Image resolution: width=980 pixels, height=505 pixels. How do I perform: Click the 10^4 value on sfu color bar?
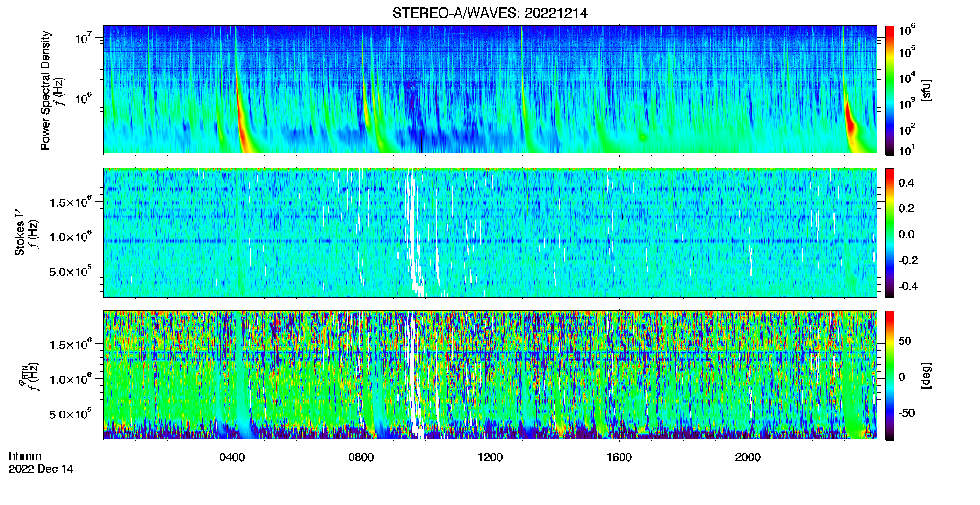click(907, 78)
